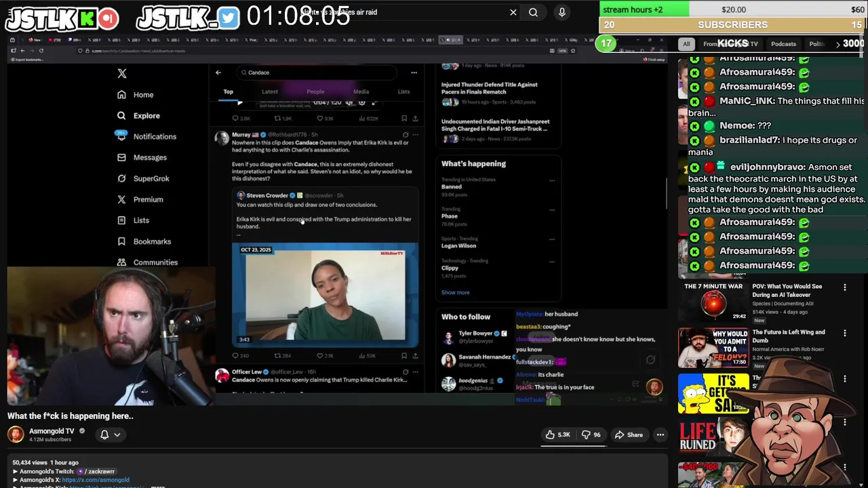Open Murray's profile avatar on the post
Image resolution: width=868 pixels, height=488 pixels.
click(x=222, y=139)
